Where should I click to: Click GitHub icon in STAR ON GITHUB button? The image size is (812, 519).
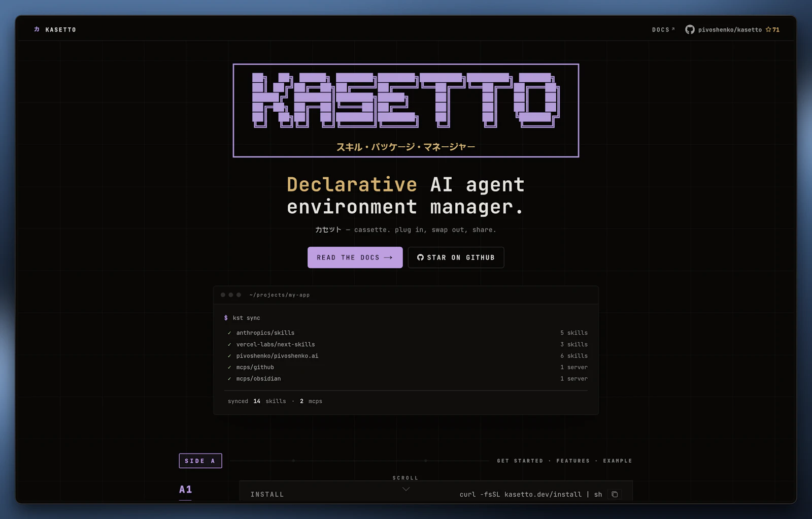(420, 257)
